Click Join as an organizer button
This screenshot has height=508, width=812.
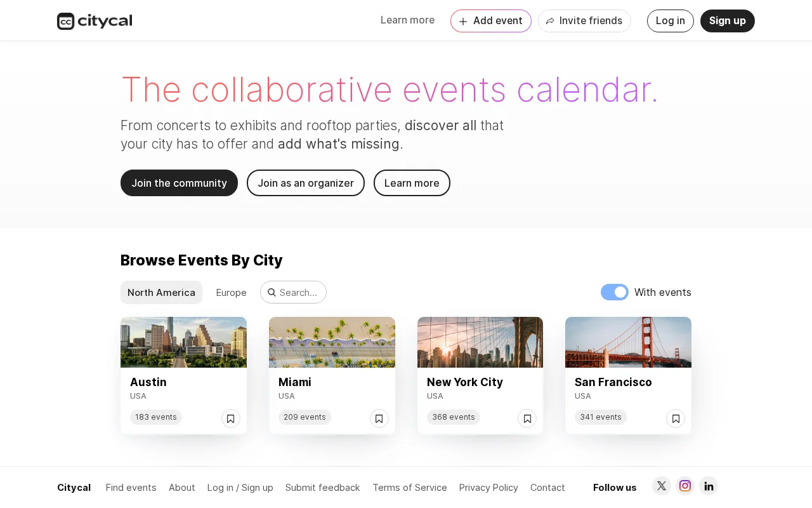coord(306,183)
